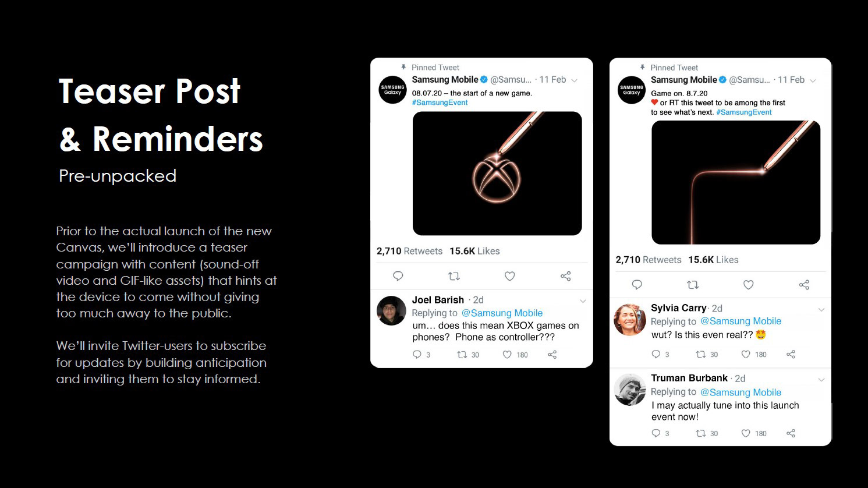Share the Xbox logo teaser tweet
The height and width of the screenshot is (488, 868).
point(565,276)
